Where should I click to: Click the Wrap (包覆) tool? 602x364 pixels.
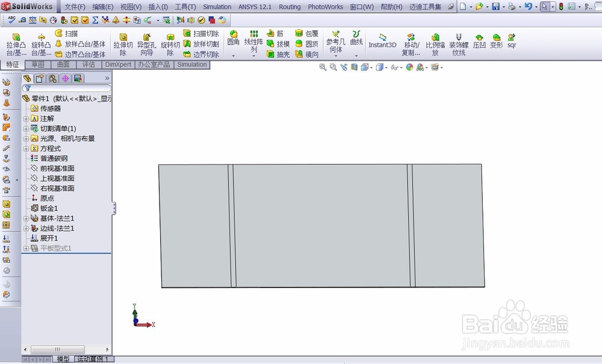[x=307, y=34]
